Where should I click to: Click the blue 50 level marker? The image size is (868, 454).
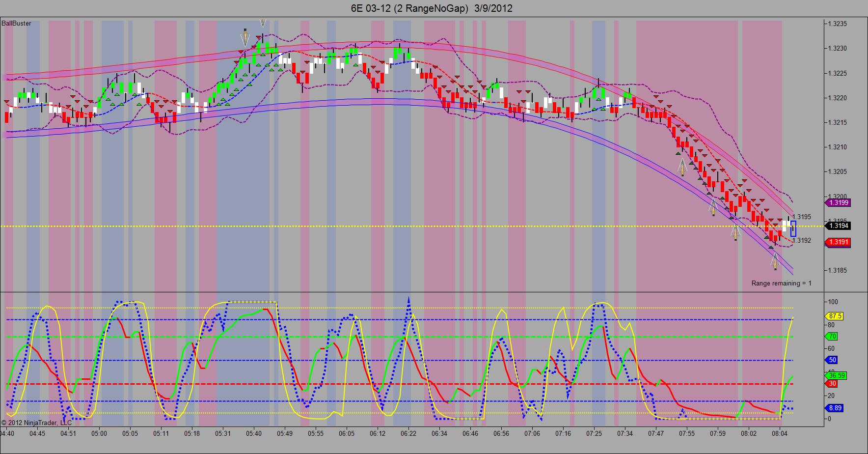(x=832, y=360)
